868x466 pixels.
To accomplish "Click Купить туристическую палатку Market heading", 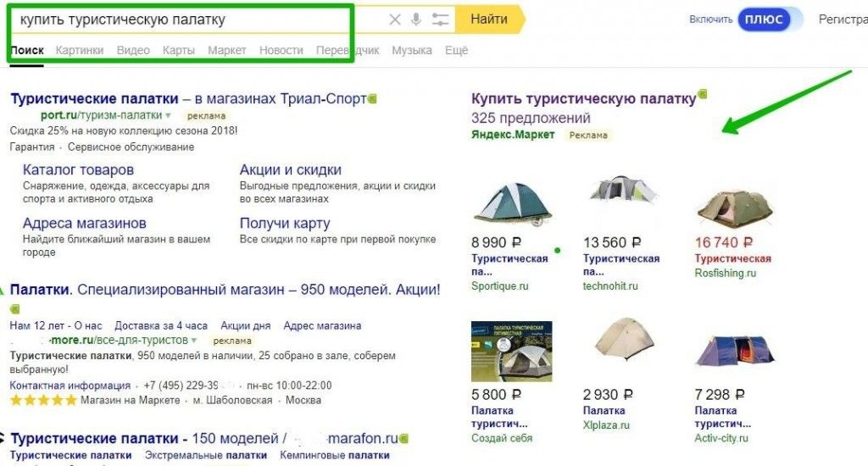I will [583, 98].
